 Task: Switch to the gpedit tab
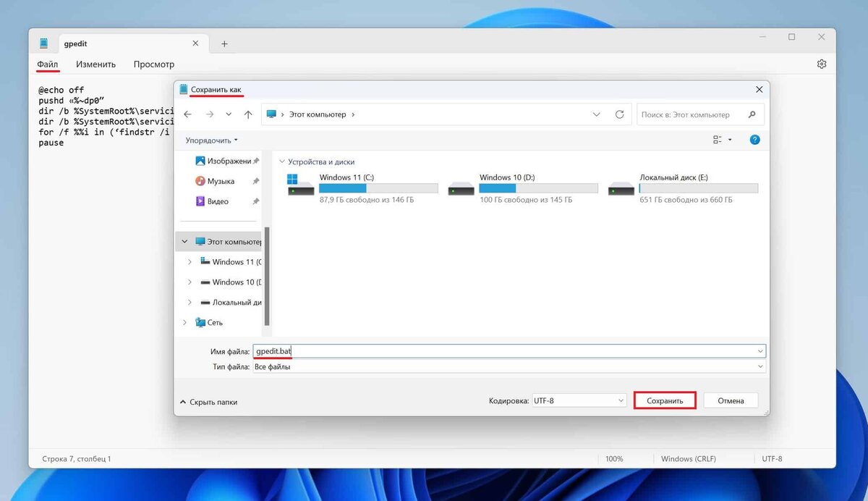pyautogui.click(x=75, y=43)
